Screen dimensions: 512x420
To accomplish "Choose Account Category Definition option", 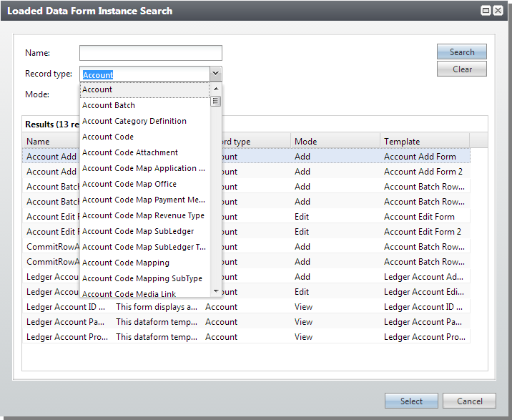I will (x=144, y=121).
